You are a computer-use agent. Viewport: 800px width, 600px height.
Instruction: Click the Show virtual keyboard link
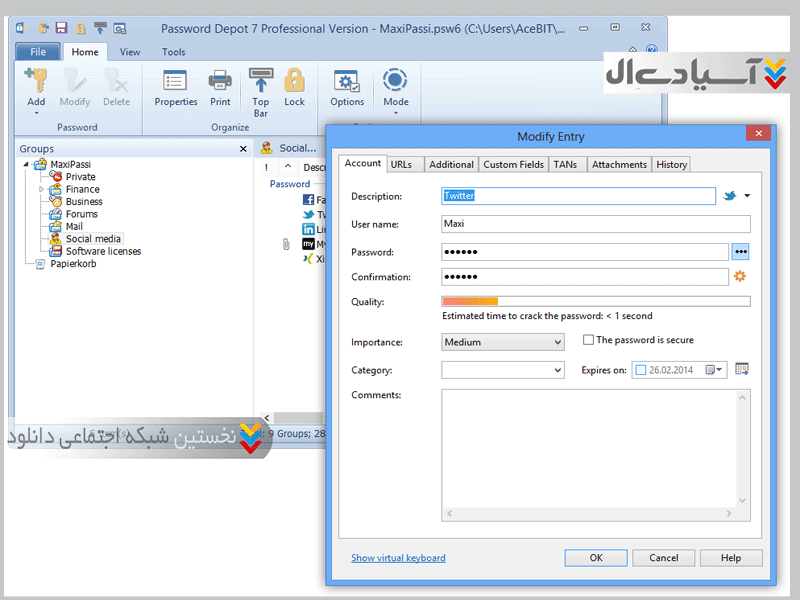[398, 558]
